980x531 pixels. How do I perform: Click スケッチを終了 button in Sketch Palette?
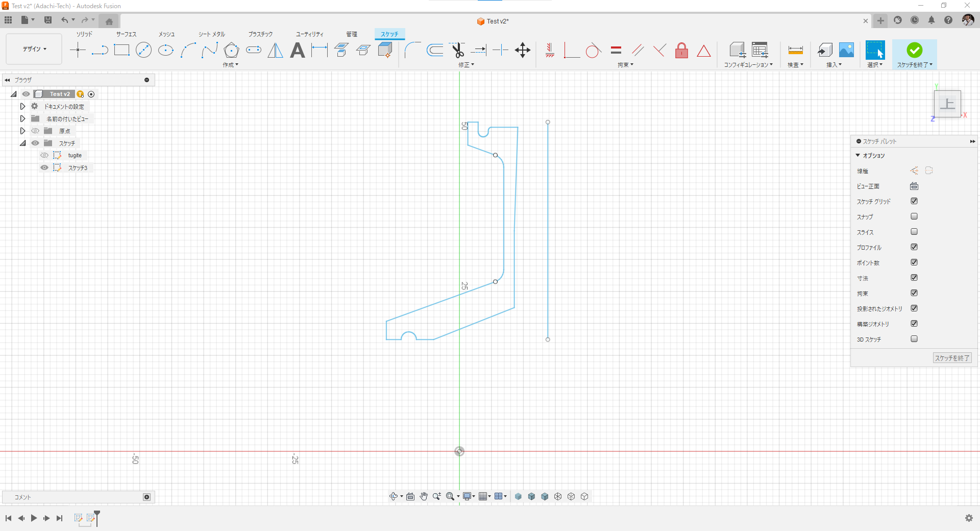(952, 358)
